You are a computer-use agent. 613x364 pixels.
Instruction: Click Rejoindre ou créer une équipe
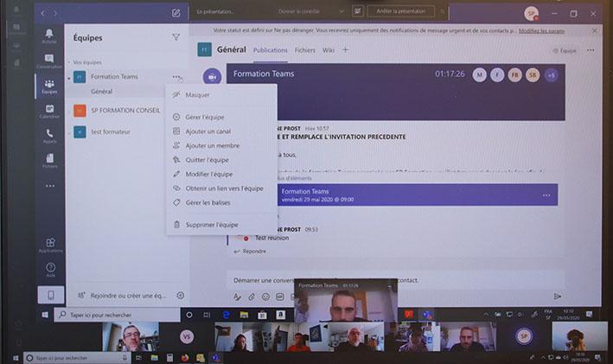click(x=123, y=296)
